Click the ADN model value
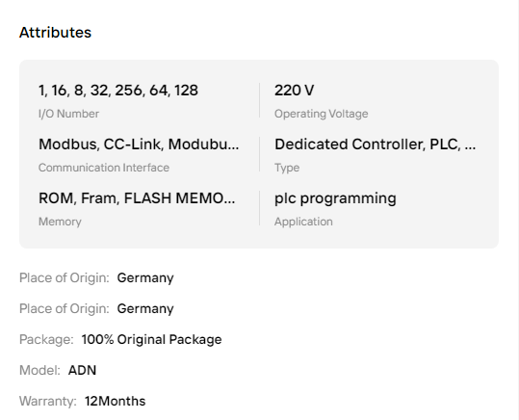Image resolution: width=519 pixels, height=420 pixels. pos(82,370)
